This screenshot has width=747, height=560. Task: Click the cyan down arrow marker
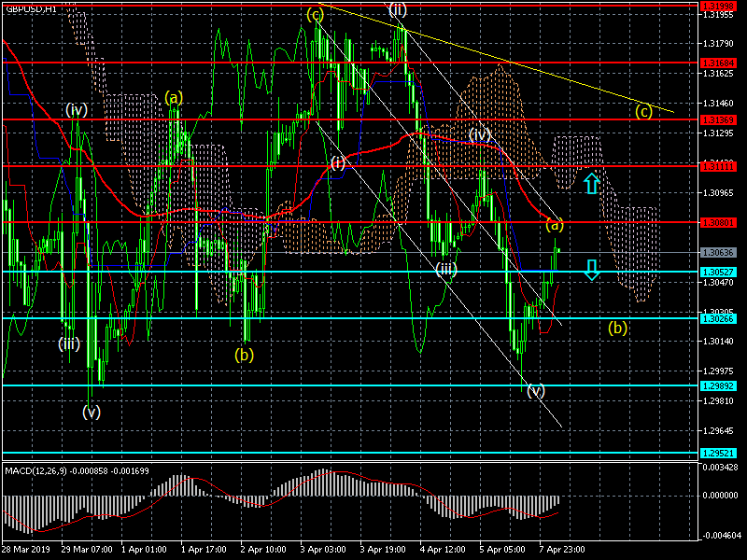pyautogui.click(x=592, y=271)
